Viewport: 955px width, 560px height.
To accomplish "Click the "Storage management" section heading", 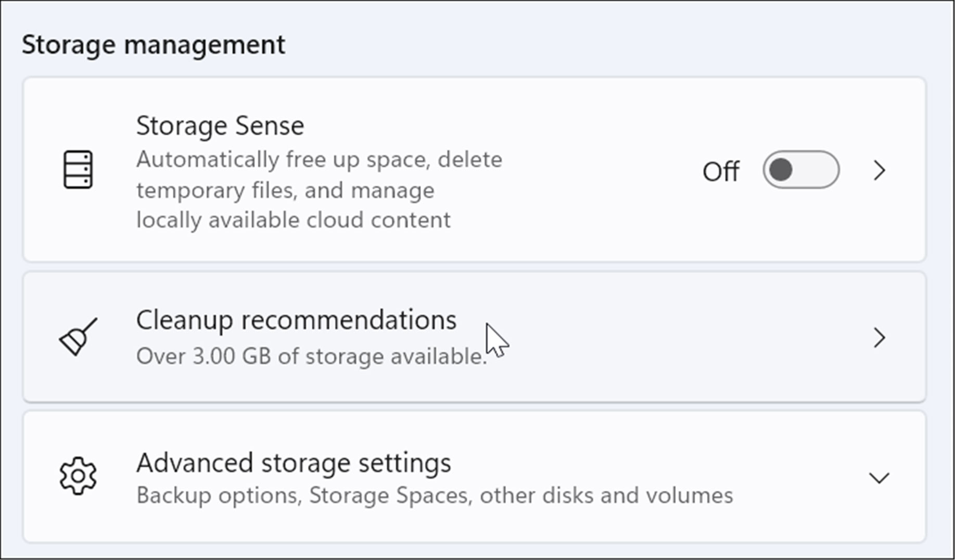I will click(154, 45).
